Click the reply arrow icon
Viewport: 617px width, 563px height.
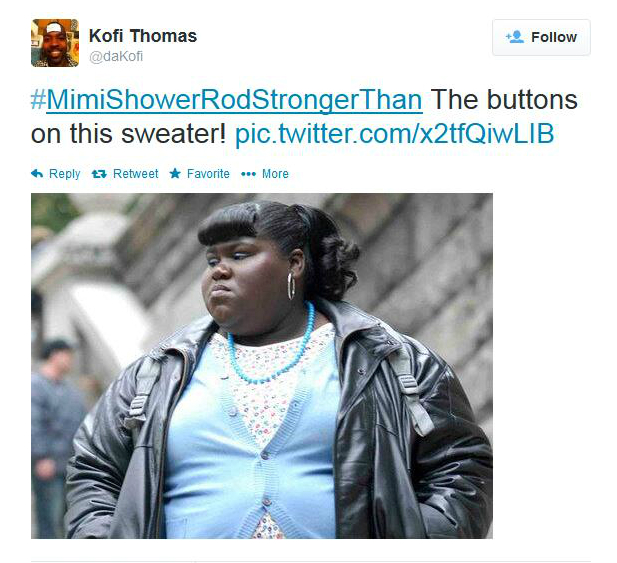tap(37, 174)
